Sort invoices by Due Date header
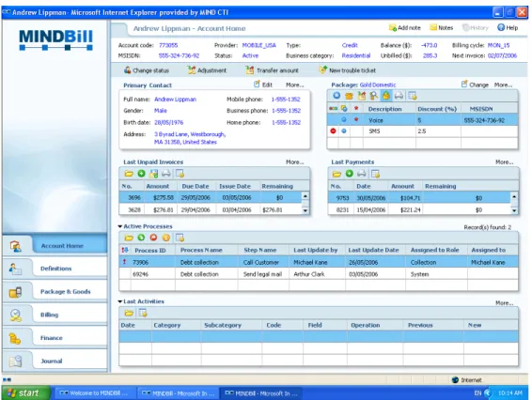This screenshot has height=400, width=532. 196,186
